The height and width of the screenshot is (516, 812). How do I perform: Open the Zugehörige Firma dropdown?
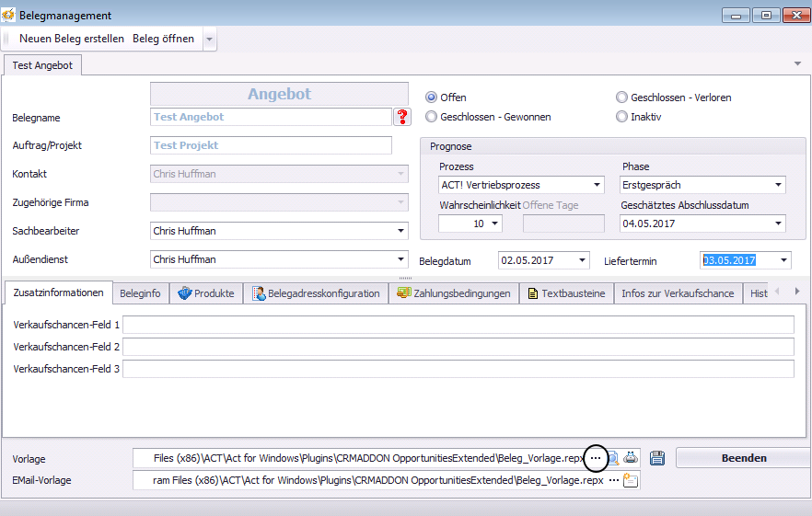[400, 202]
